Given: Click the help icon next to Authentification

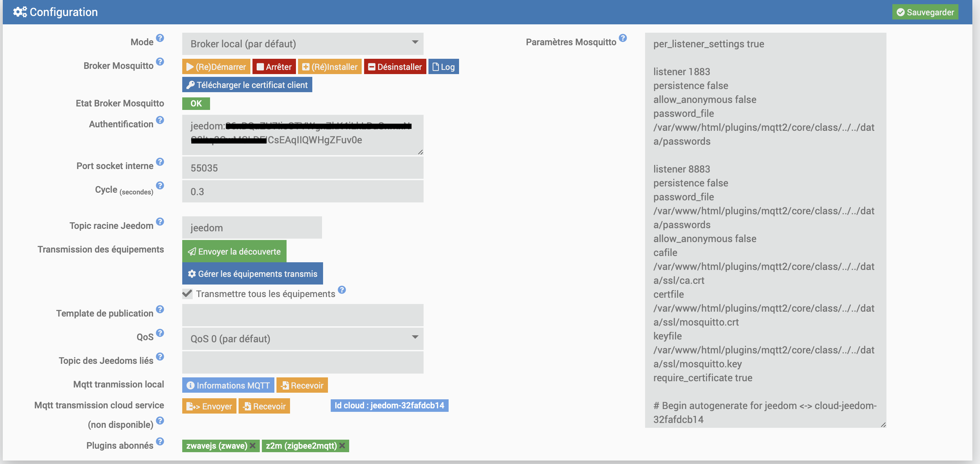Looking at the screenshot, I should [160, 120].
